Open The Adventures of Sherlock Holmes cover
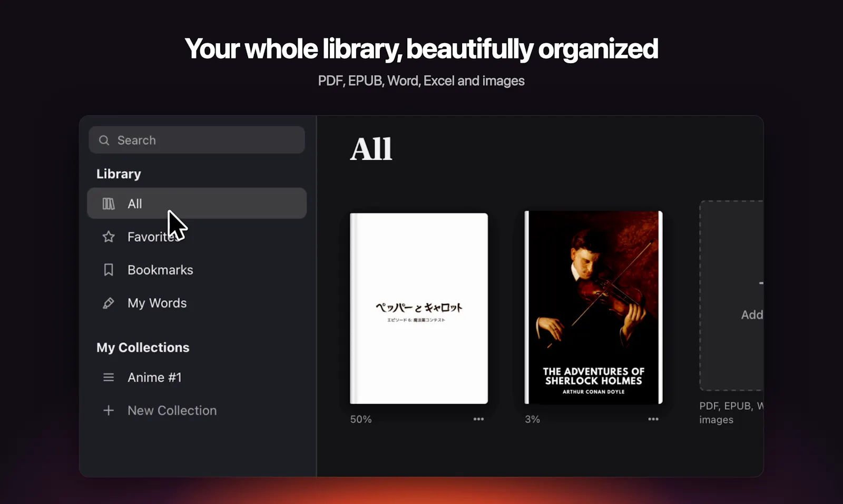The image size is (843, 504). [x=593, y=308]
